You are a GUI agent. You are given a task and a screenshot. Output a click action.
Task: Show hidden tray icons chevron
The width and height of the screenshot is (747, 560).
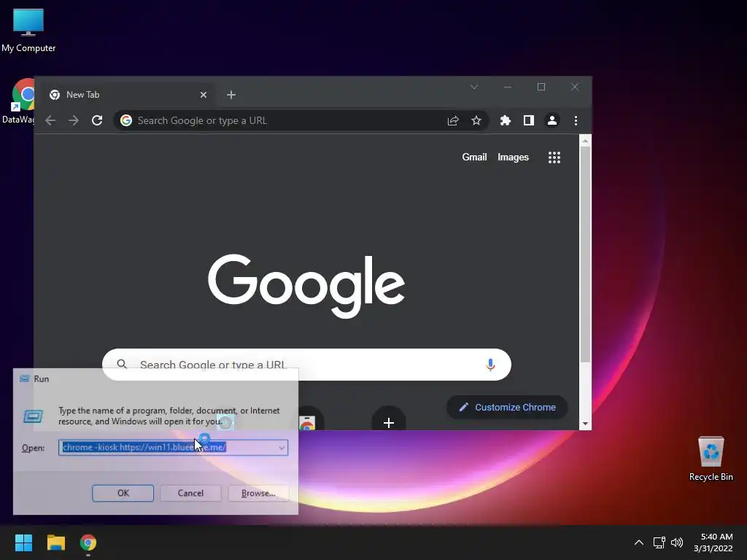pos(639,542)
